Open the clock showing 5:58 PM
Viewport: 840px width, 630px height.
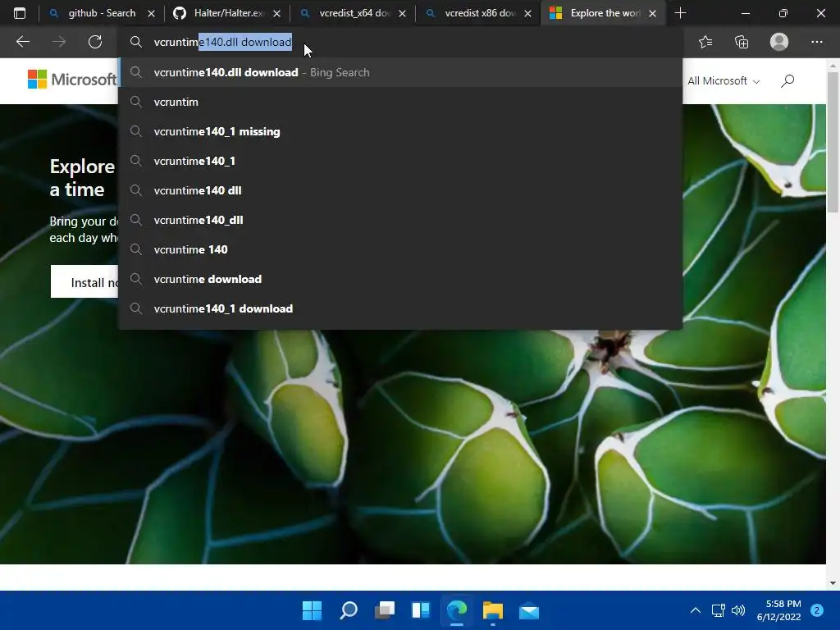pos(779,610)
